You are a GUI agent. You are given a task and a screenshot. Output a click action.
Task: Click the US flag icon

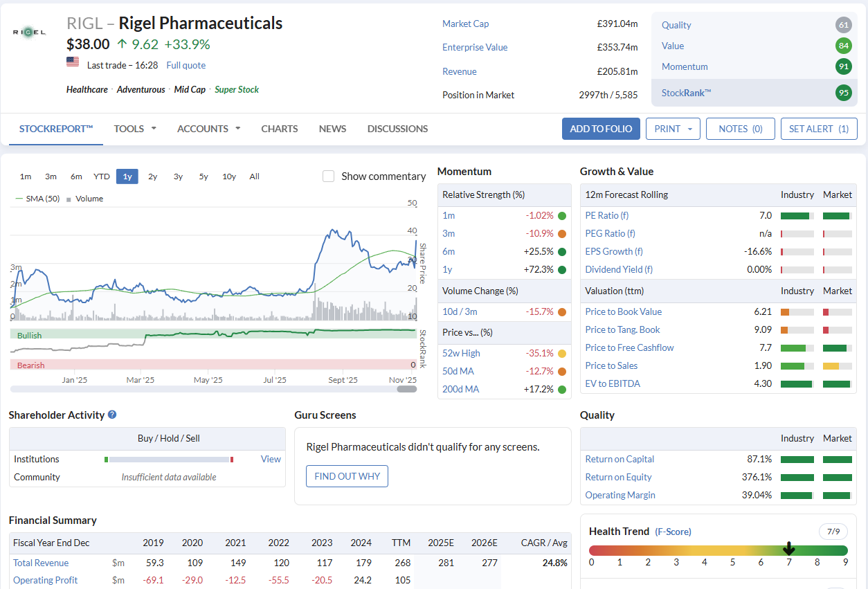click(x=73, y=62)
